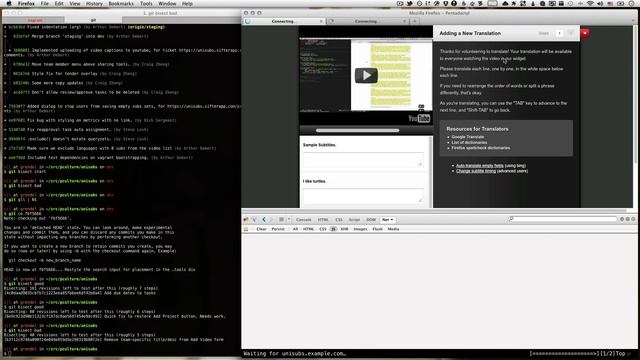Click the Firebug close panel button

tap(633, 219)
